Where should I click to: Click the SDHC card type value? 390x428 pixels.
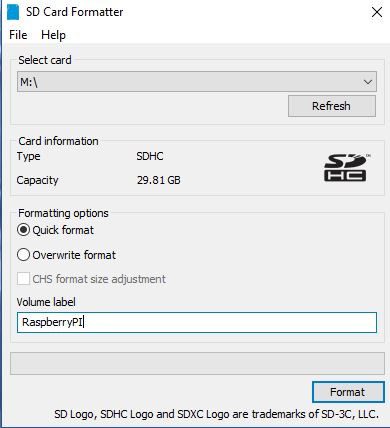click(150, 156)
